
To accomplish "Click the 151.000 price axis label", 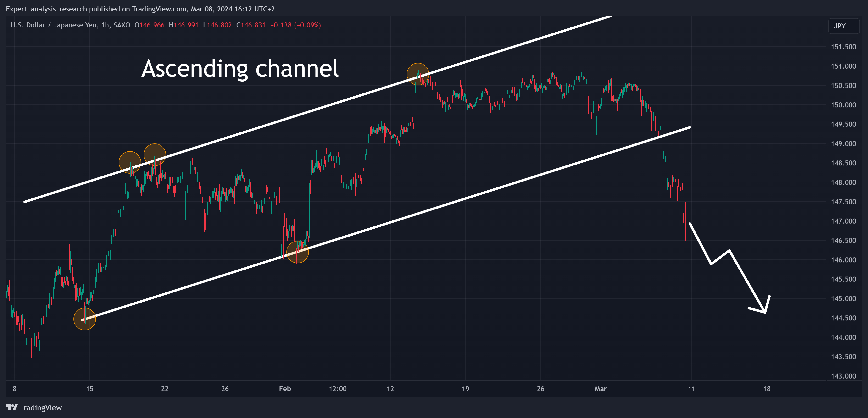I will click(843, 66).
